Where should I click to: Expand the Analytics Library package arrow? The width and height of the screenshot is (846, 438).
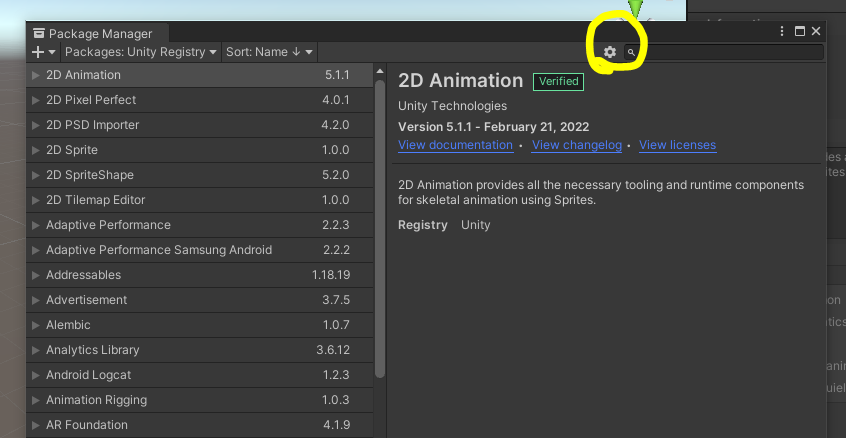tap(36, 350)
